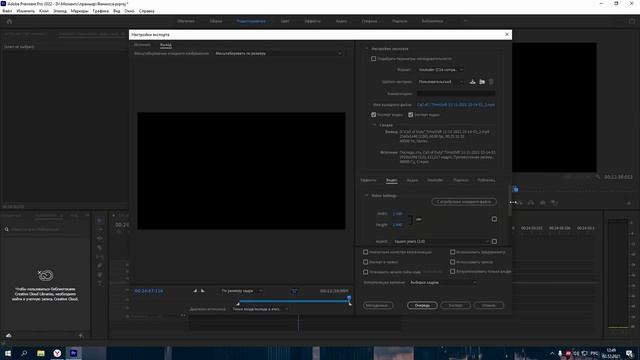640x360 pixels.
Task: Enable Match Sequence Settings checkbox
Action: pyautogui.click(x=373, y=59)
